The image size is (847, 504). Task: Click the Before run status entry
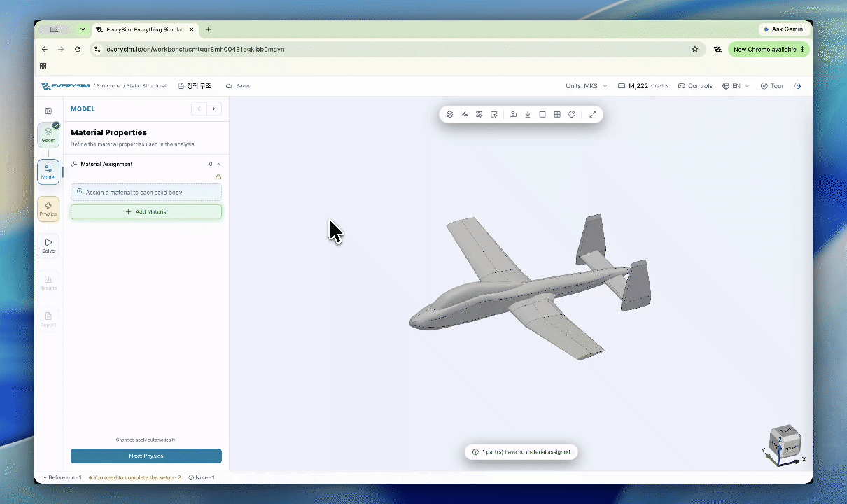[x=62, y=477]
